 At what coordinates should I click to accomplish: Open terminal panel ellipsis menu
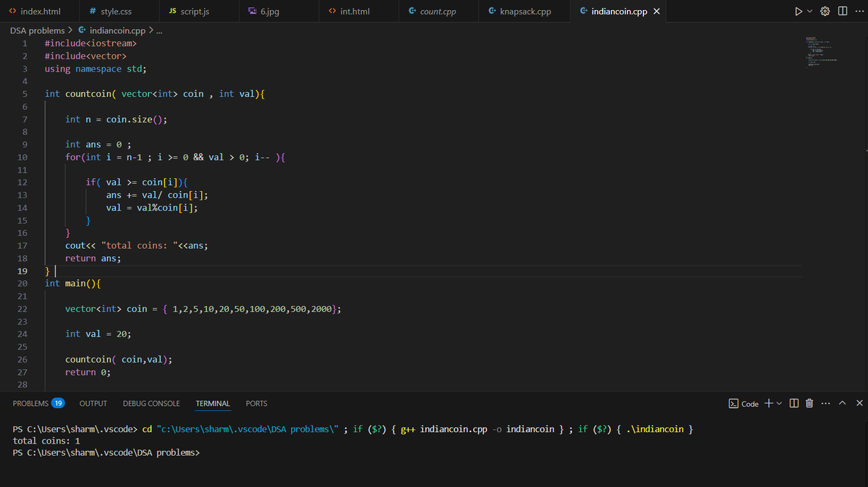(826, 403)
